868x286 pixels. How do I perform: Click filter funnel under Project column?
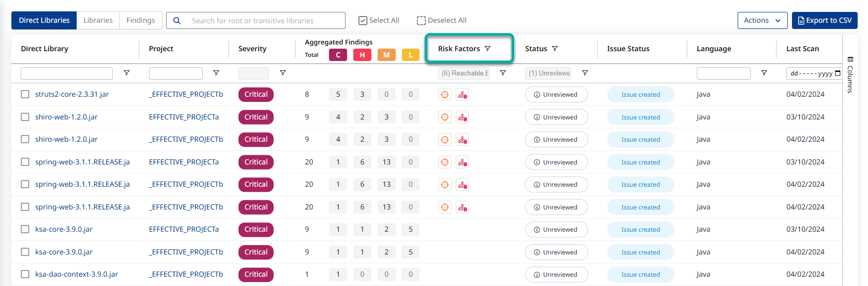tap(216, 73)
